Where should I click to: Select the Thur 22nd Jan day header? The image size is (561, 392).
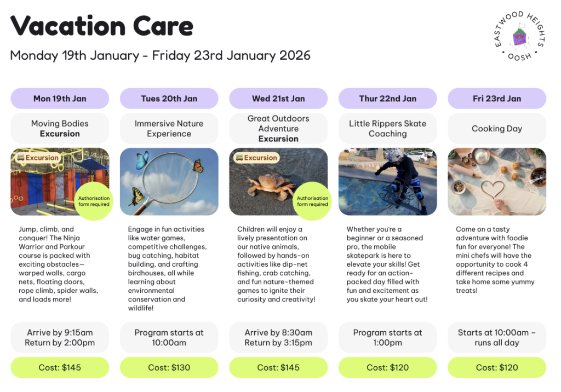pyautogui.click(x=387, y=99)
